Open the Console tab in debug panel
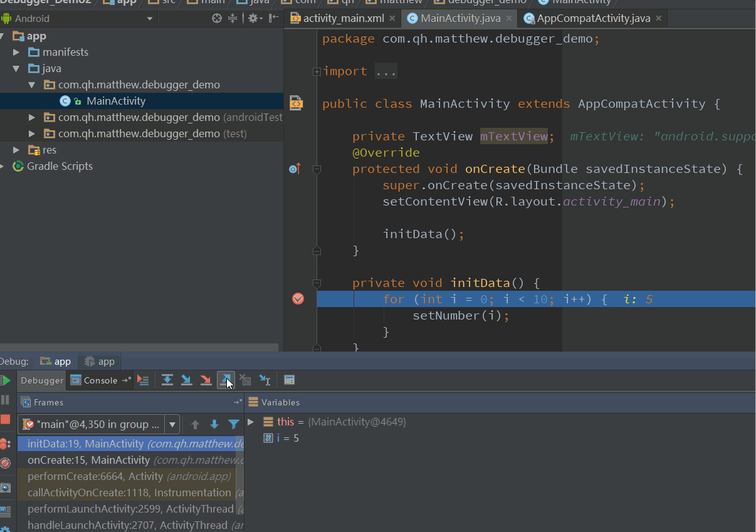 coord(99,380)
